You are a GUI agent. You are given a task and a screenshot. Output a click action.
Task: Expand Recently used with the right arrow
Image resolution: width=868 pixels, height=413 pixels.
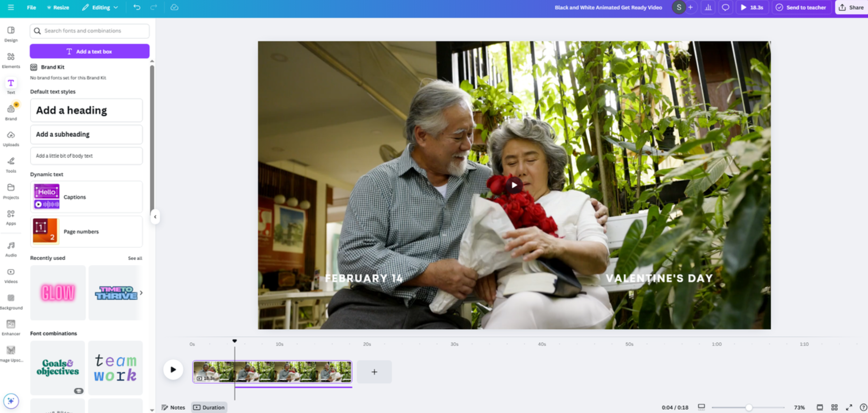pyautogui.click(x=141, y=292)
